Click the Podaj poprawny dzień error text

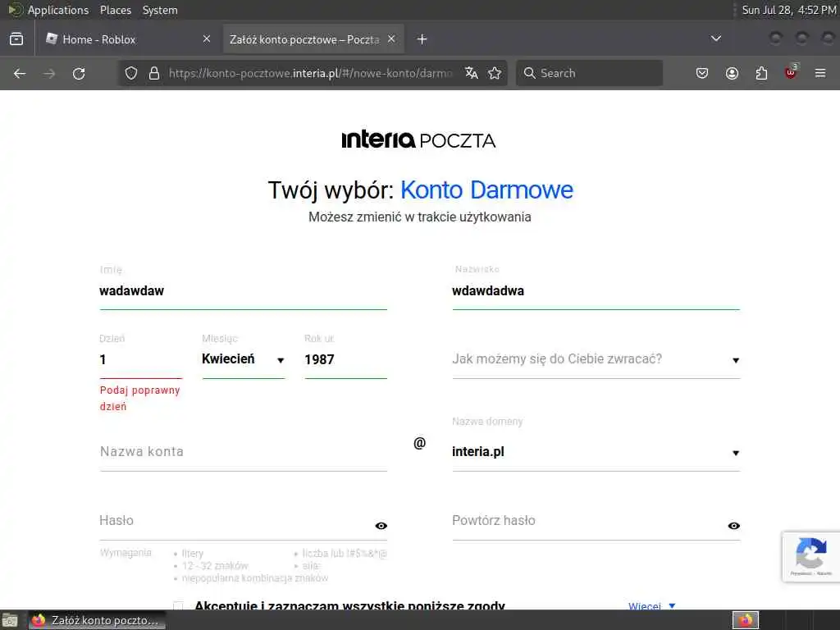139,398
